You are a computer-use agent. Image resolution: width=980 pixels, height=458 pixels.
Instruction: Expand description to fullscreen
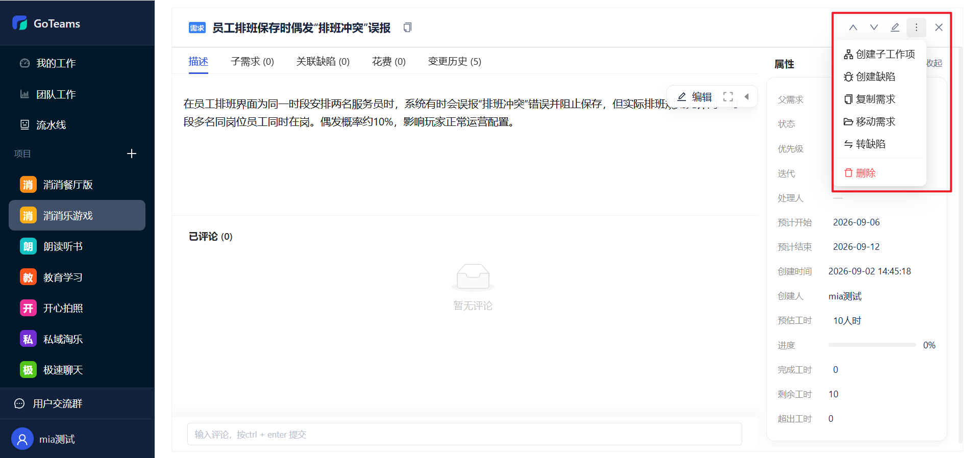pyautogui.click(x=728, y=97)
